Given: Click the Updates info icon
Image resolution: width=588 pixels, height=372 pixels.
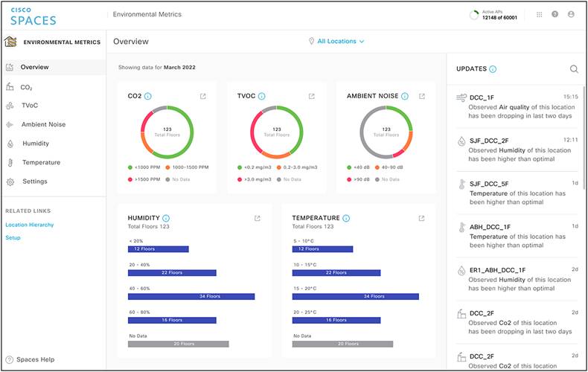Looking at the screenshot, I should click(x=493, y=69).
